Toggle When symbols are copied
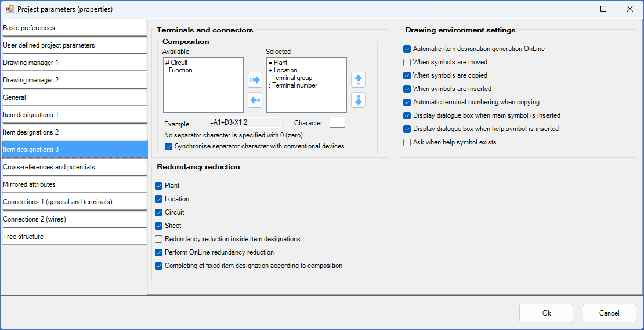644x330 pixels. tap(407, 75)
